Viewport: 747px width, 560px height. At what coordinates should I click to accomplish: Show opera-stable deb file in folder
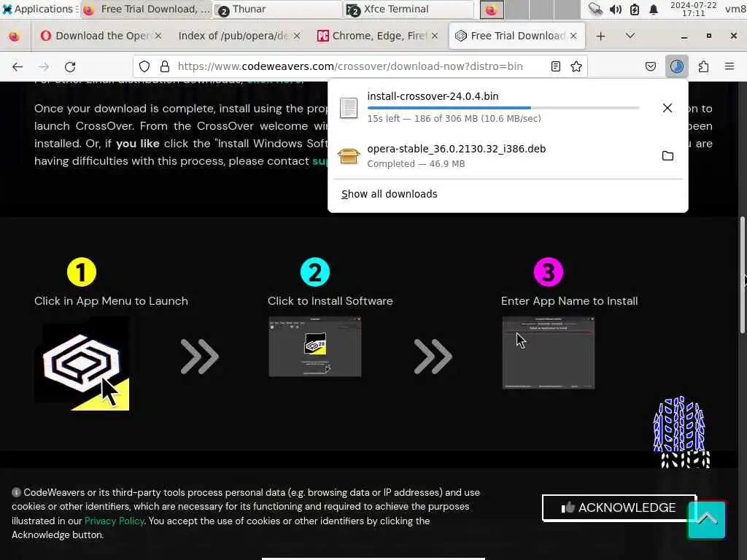(667, 156)
